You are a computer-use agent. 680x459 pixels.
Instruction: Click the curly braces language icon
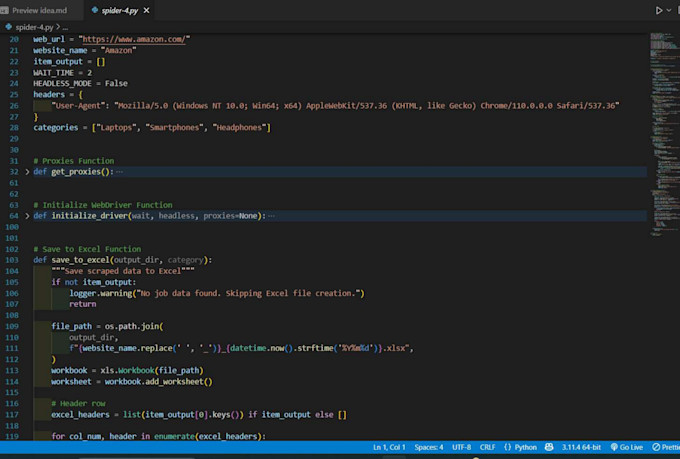coord(507,447)
